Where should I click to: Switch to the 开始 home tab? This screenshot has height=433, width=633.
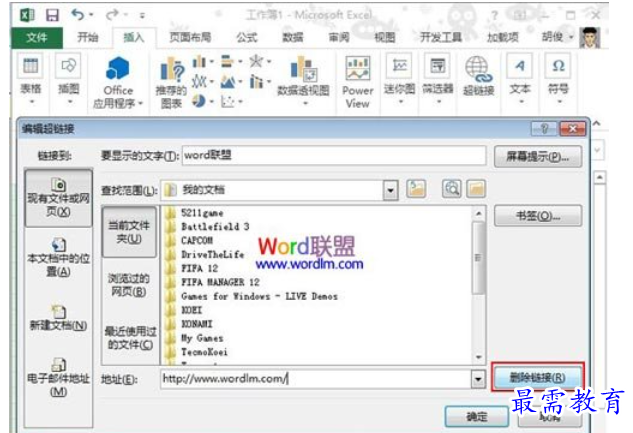(88, 38)
